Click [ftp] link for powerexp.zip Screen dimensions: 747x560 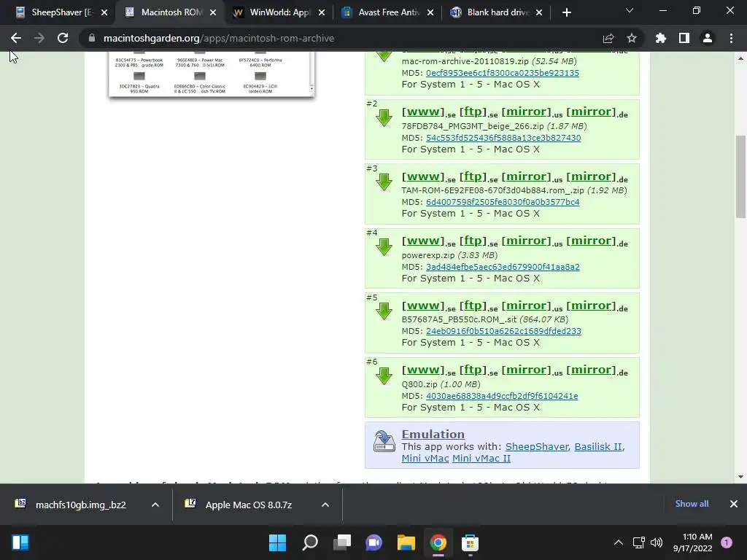coord(473,241)
